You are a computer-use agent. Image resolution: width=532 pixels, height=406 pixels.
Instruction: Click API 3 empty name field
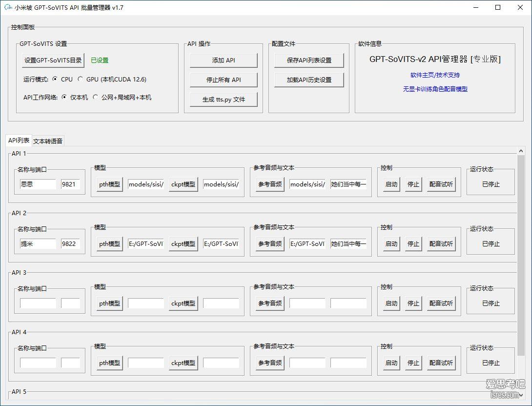[38, 303]
